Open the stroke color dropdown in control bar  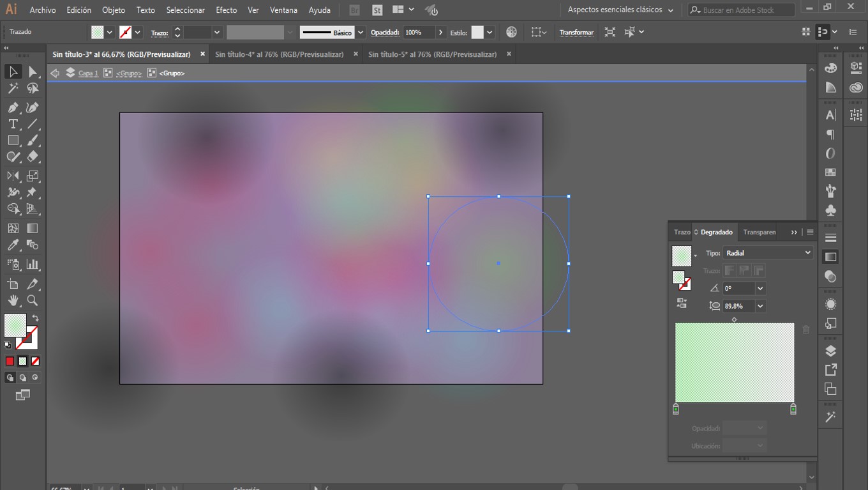click(138, 32)
